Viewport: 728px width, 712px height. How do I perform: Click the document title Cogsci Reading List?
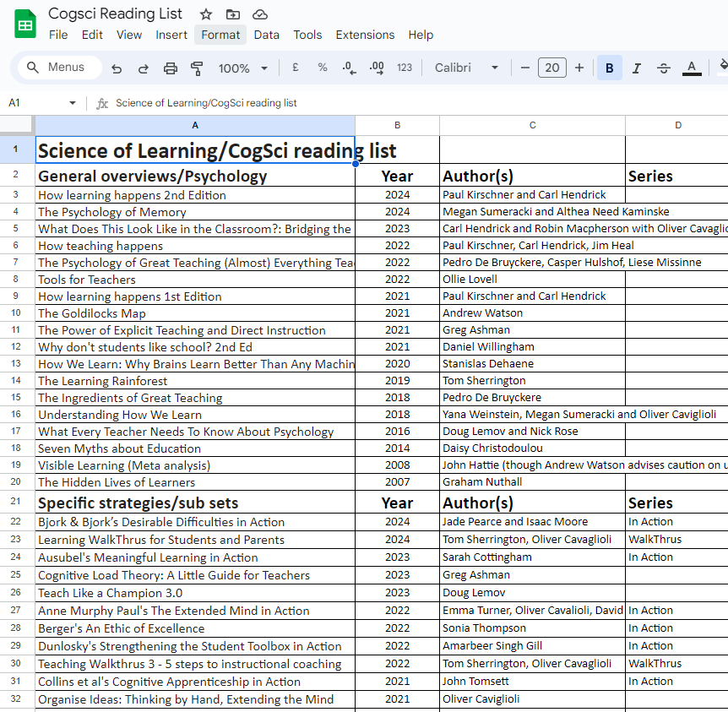coord(115,14)
